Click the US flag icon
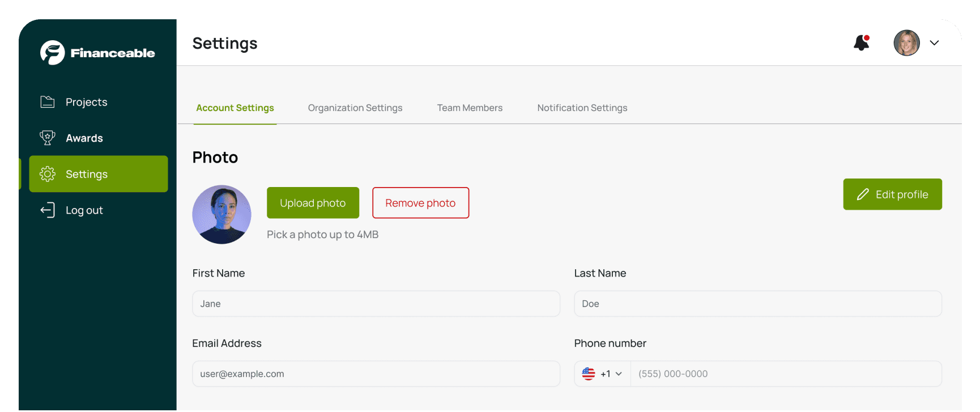 [x=589, y=374]
